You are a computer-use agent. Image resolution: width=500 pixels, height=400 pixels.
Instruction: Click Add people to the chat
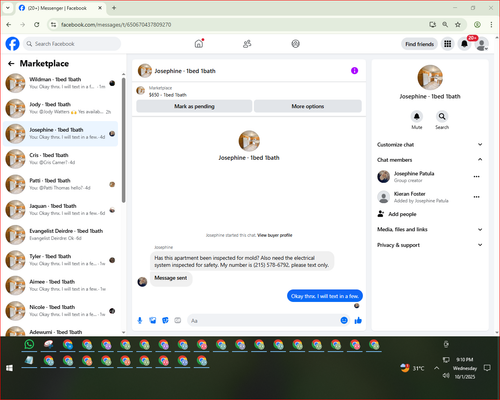(x=397, y=214)
